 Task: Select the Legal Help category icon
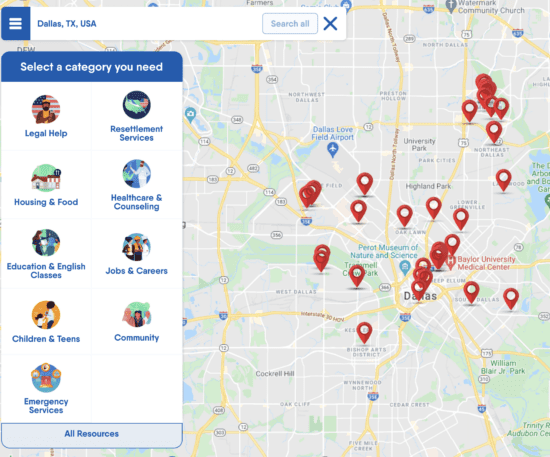(x=46, y=109)
